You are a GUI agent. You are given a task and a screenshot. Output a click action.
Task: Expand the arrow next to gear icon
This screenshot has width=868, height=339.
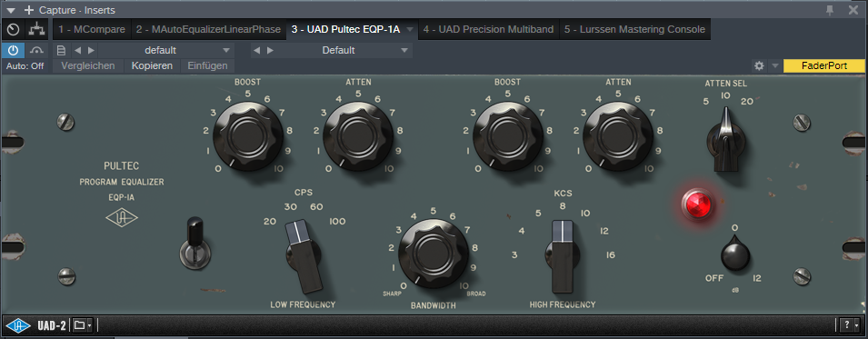pos(775,66)
